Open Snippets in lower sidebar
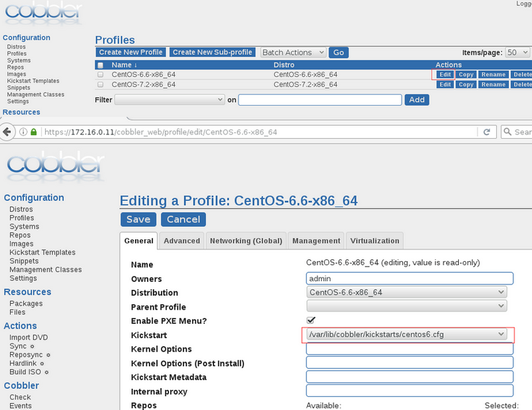 24,261
